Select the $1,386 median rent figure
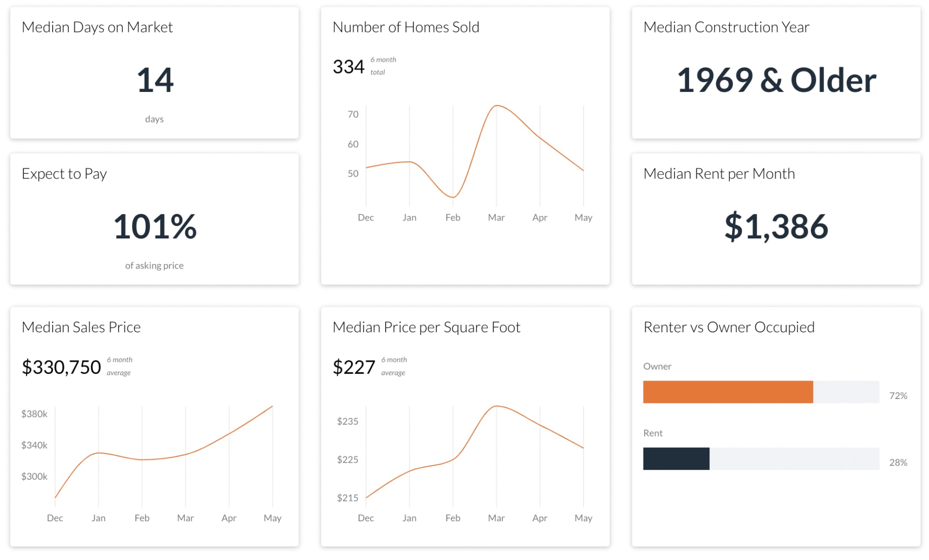 pos(776,226)
